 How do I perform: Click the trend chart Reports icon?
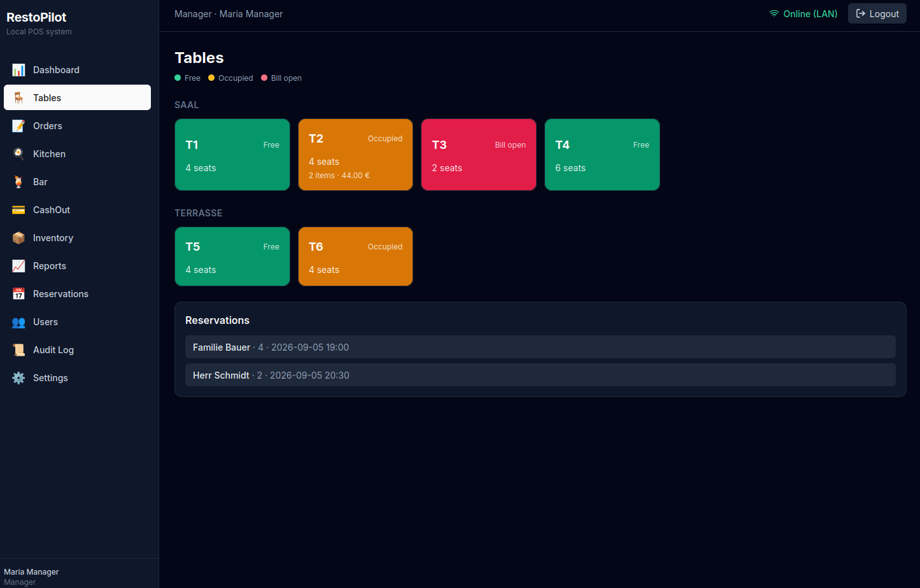pos(18,266)
